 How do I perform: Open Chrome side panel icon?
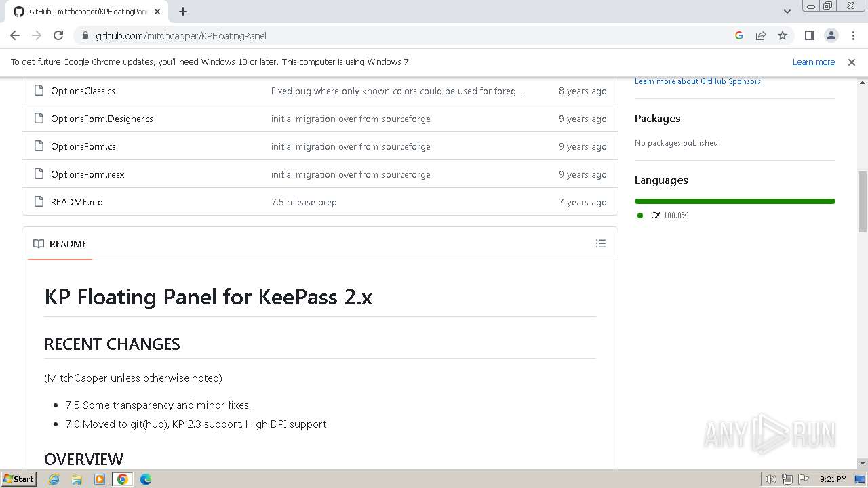[809, 35]
